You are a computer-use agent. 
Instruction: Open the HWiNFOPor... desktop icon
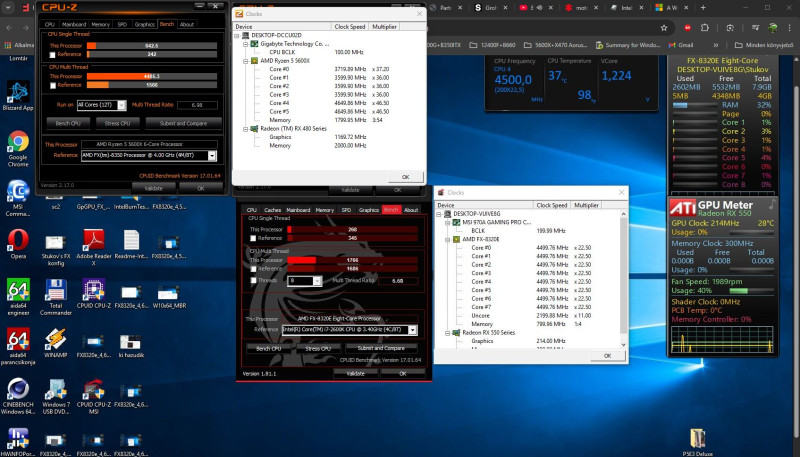18,442
